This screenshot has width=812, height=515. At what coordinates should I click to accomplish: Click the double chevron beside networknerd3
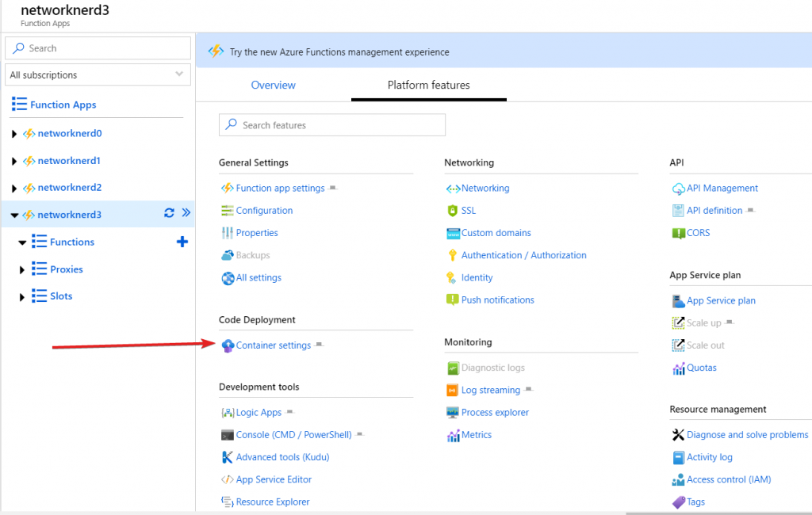tap(186, 212)
